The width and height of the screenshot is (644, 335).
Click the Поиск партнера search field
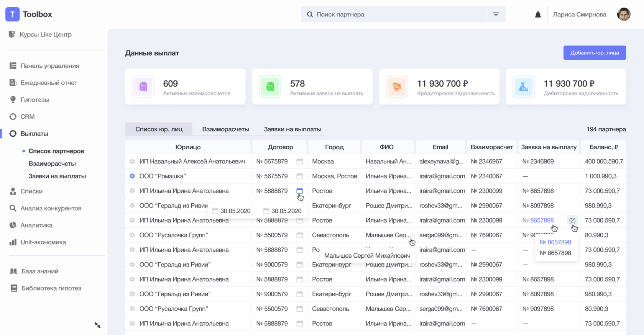395,14
